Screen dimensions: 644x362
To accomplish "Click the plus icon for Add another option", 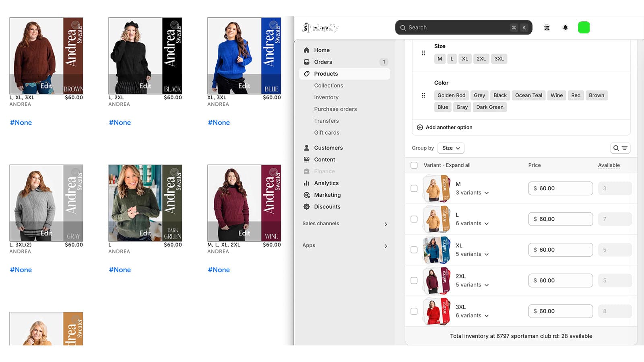I will tap(420, 127).
